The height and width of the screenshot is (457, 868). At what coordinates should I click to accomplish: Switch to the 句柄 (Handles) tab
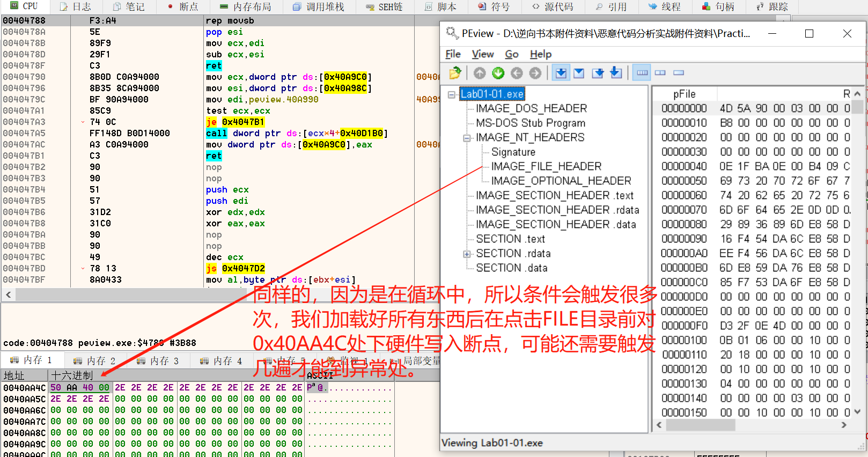coord(718,6)
